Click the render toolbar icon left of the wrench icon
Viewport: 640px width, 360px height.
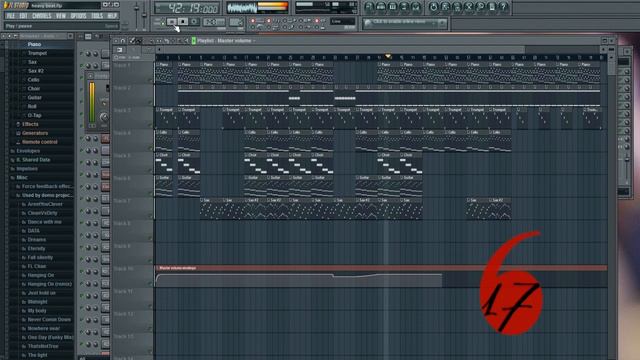pos(457,7)
